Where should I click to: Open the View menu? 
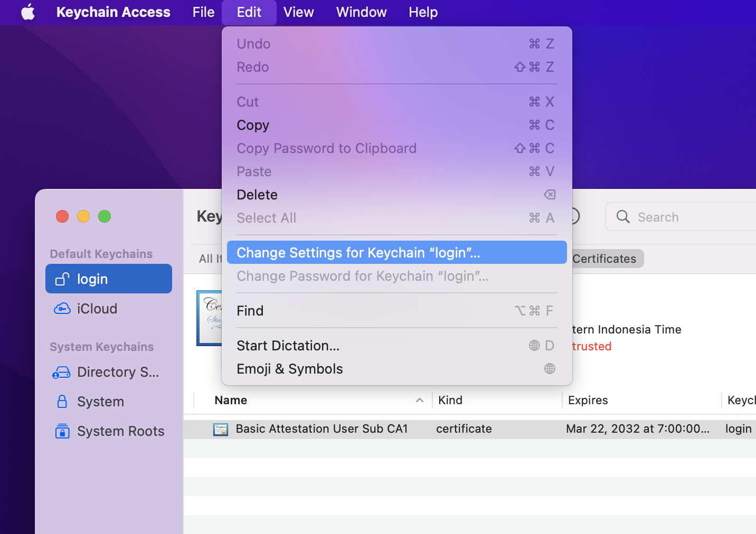point(298,12)
